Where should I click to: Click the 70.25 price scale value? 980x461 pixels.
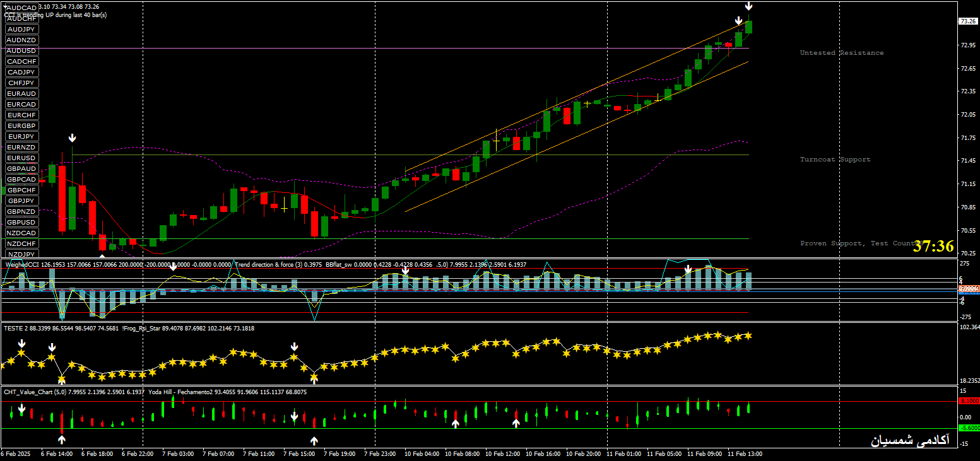coord(968,253)
